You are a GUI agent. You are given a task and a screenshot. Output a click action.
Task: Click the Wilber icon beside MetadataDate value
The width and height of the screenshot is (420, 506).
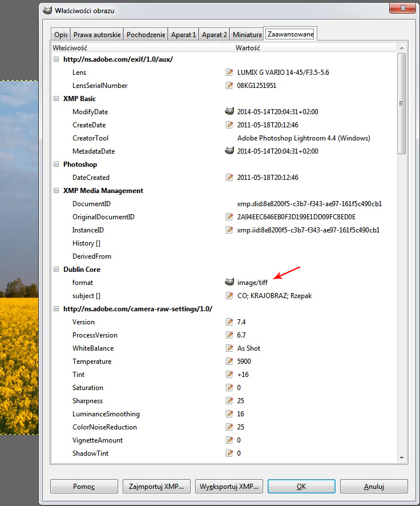(229, 151)
